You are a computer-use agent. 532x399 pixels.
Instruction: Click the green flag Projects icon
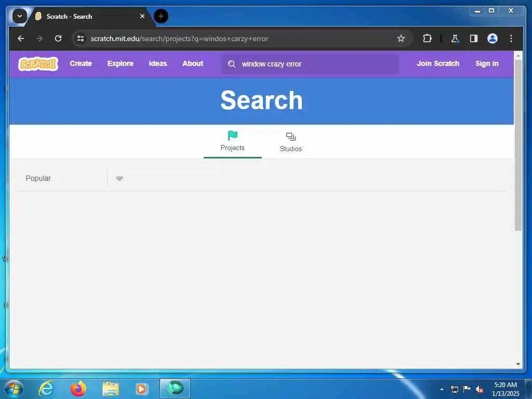point(232,136)
